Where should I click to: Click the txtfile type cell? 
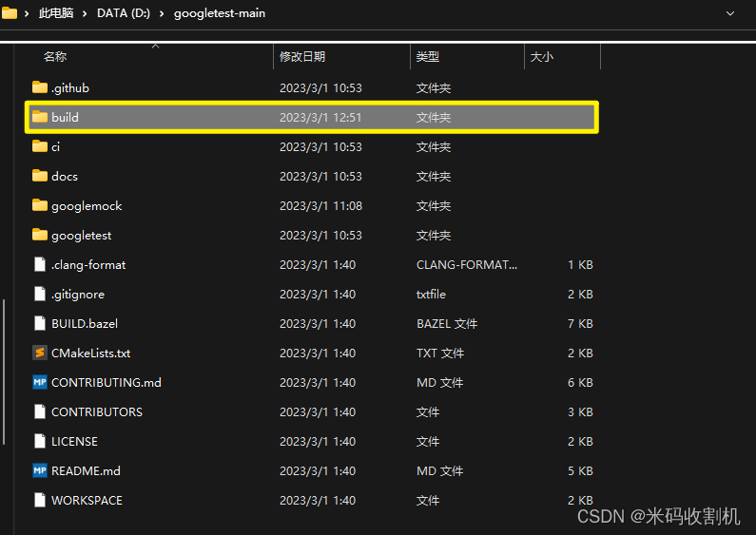[431, 294]
